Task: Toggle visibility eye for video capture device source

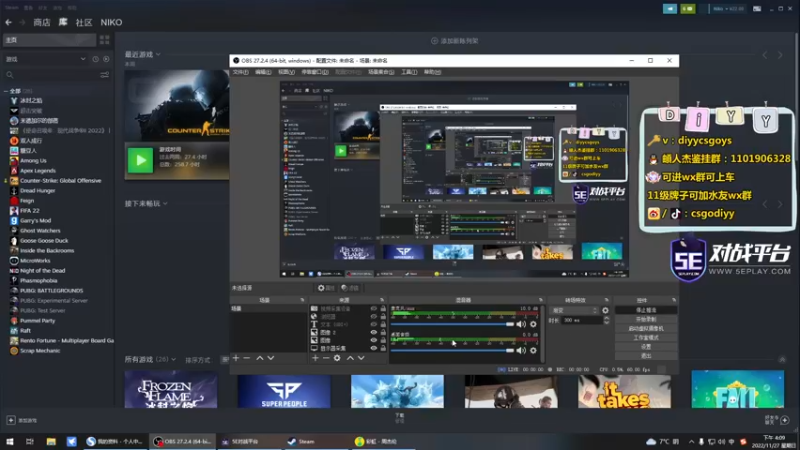Action: tap(373, 309)
